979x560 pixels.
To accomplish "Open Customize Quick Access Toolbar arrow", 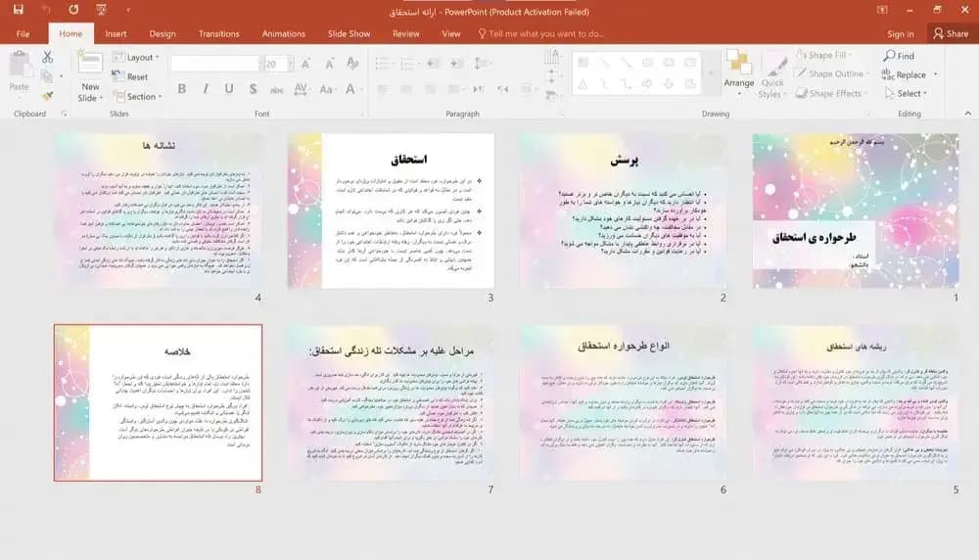I will pos(128,10).
